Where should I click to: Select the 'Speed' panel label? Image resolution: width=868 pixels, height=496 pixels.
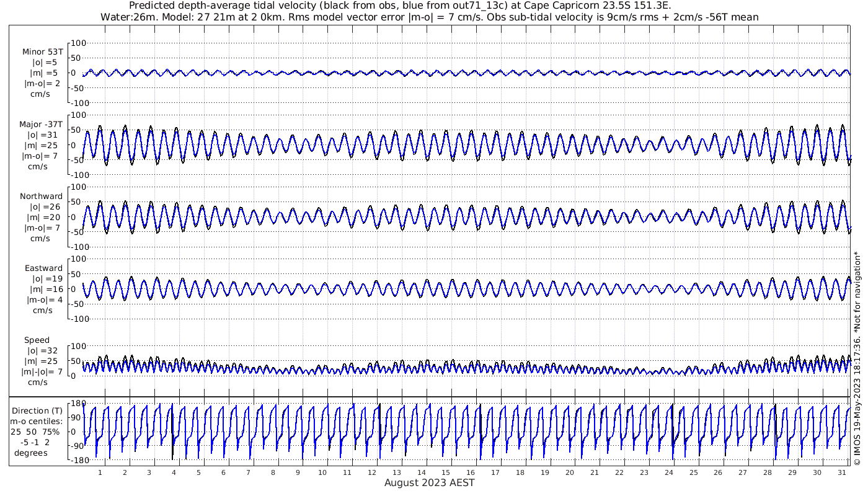37,340
